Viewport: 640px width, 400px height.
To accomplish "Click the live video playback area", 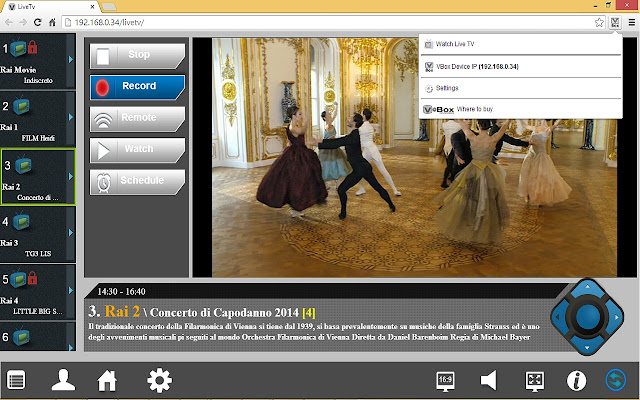I will click(x=414, y=158).
